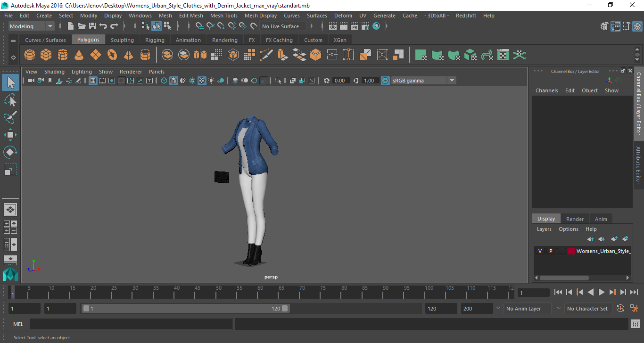Toggle auto keyframe button

point(620,309)
